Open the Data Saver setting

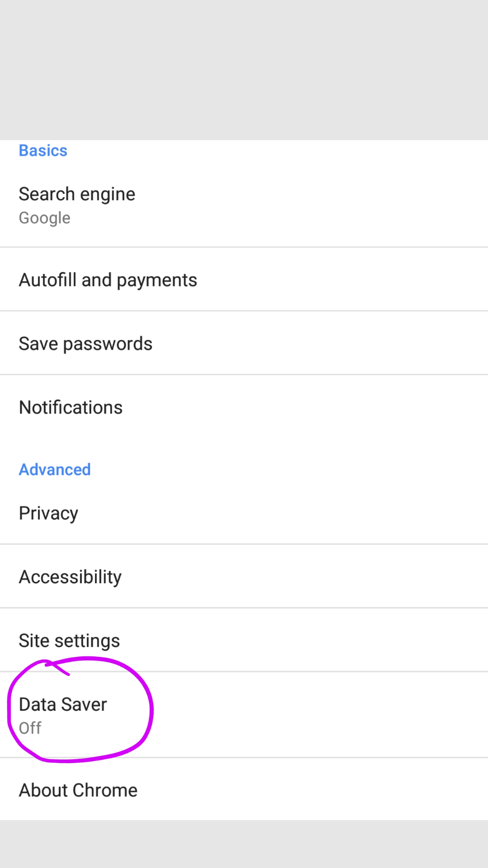63,704
